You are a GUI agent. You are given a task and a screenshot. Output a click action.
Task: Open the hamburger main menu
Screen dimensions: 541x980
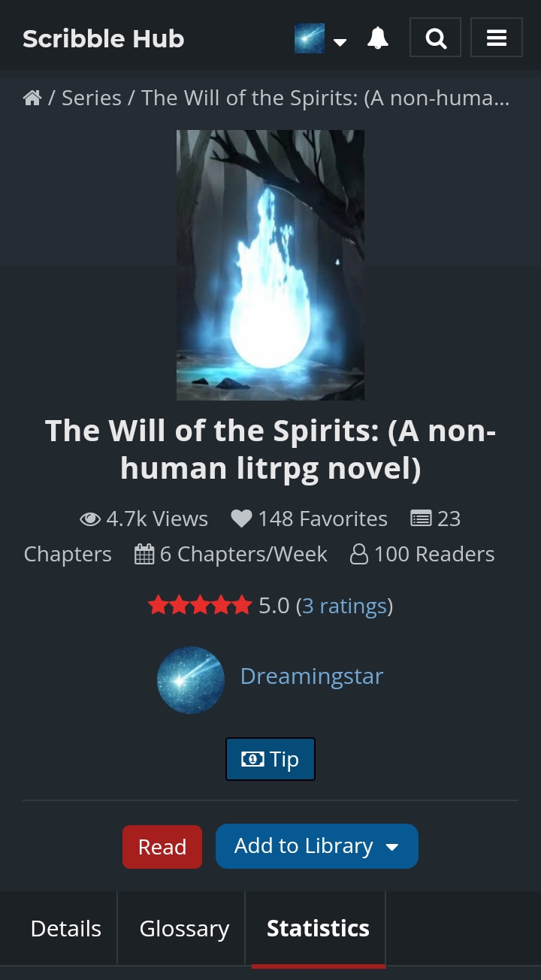coord(497,38)
